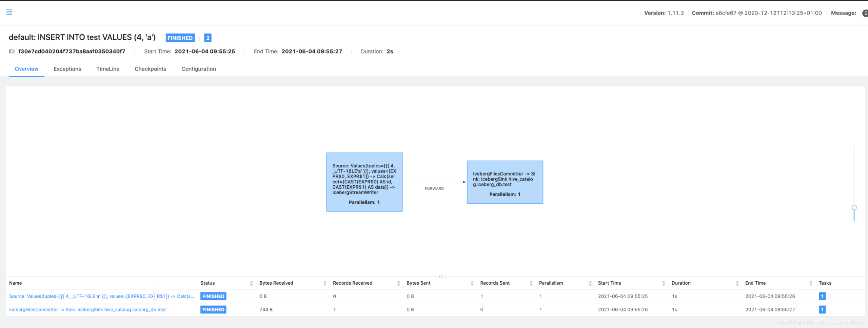Screen dimensions: 868x328
Task: Select the Source Values graph node
Action: (364, 182)
